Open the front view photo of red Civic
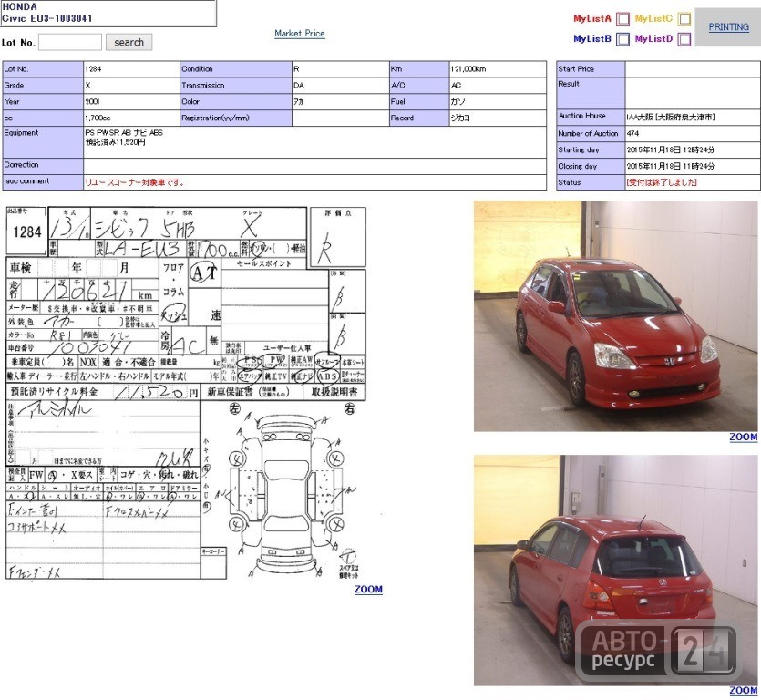This screenshot has height=700, width=761. tap(615, 316)
